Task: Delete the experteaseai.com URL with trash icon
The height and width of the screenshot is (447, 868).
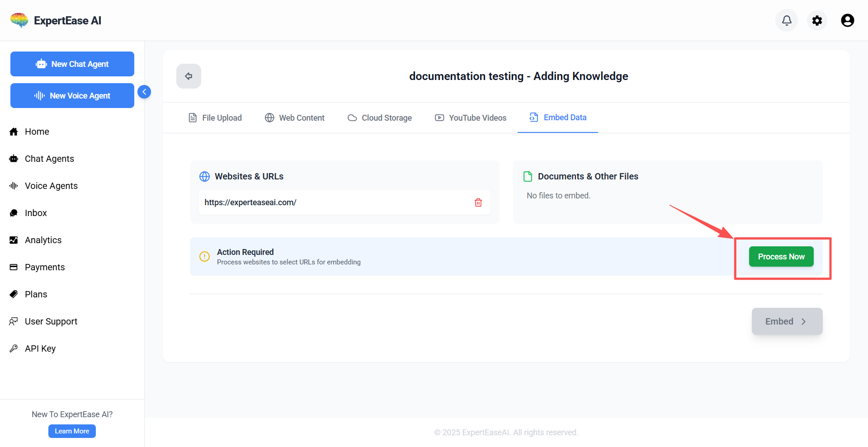Action: tap(478, 202)
